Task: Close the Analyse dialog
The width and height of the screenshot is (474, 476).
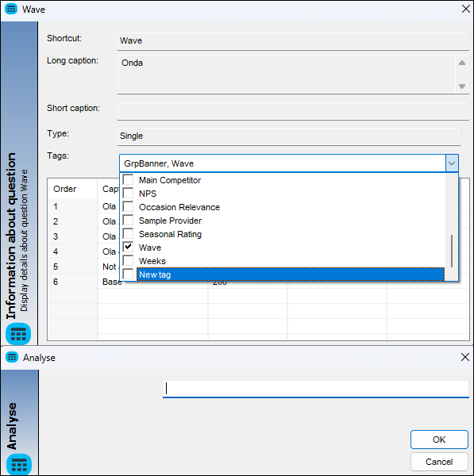Action: click(x=465, y=357)
